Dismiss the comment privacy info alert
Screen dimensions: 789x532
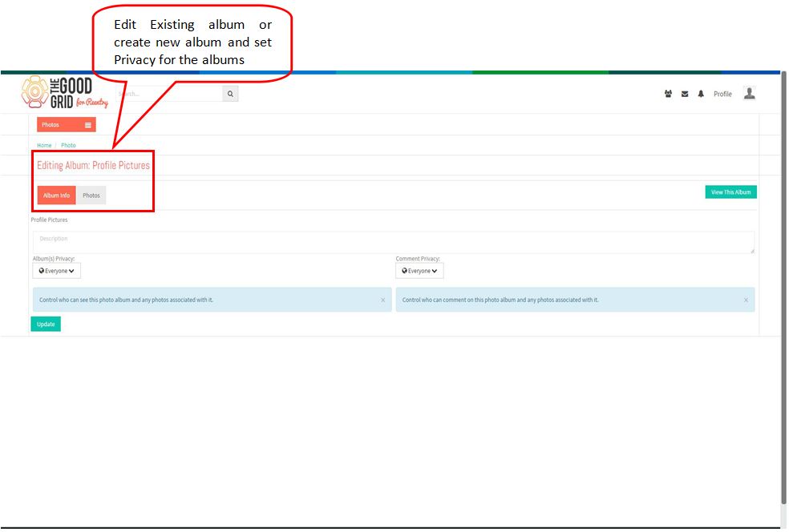(x=746, y=300)
